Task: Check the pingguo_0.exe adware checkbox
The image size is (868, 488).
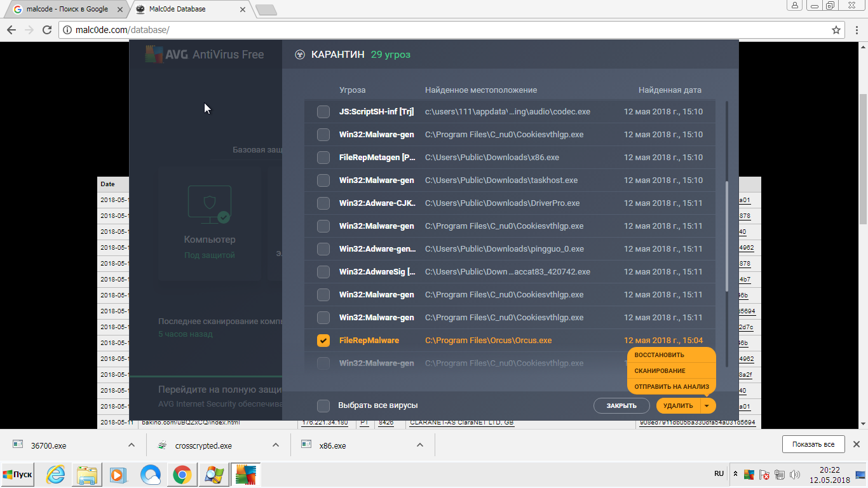Action: [x=323, y=249]
